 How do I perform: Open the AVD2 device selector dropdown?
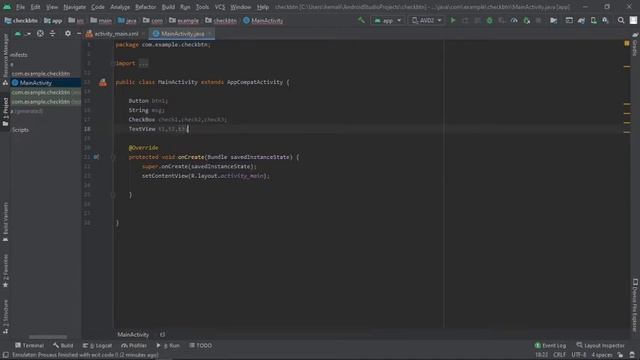click(x=427, y=20)
